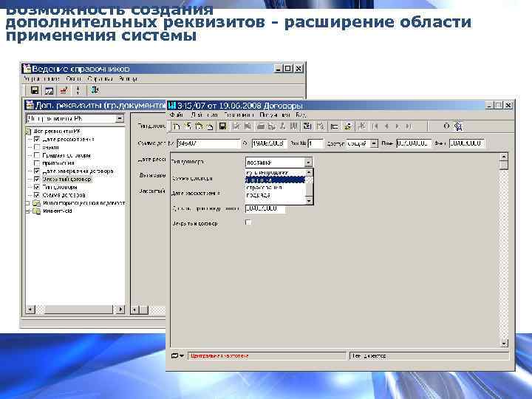Uncheck the Тип договора tree checkbox
The image size is (532, 399).
coord(37,187)
